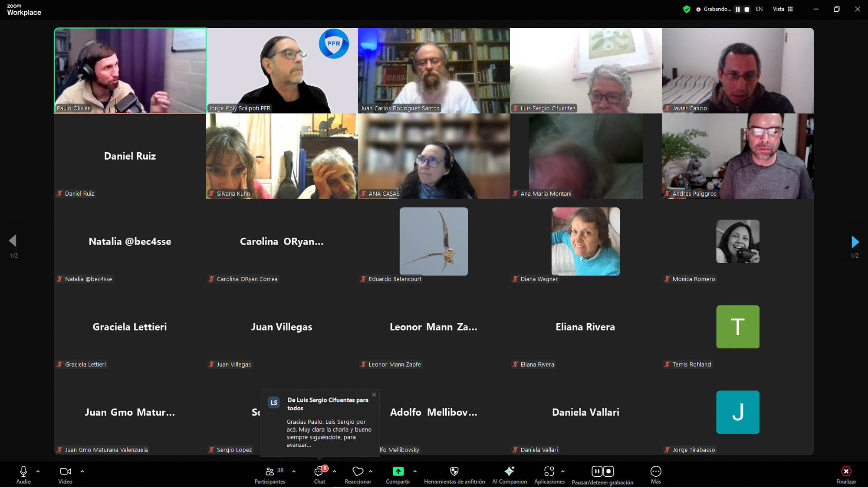Click the LS avatar in chat popup
The height and width of the screenshot is (488, 868).
(274, 403)
